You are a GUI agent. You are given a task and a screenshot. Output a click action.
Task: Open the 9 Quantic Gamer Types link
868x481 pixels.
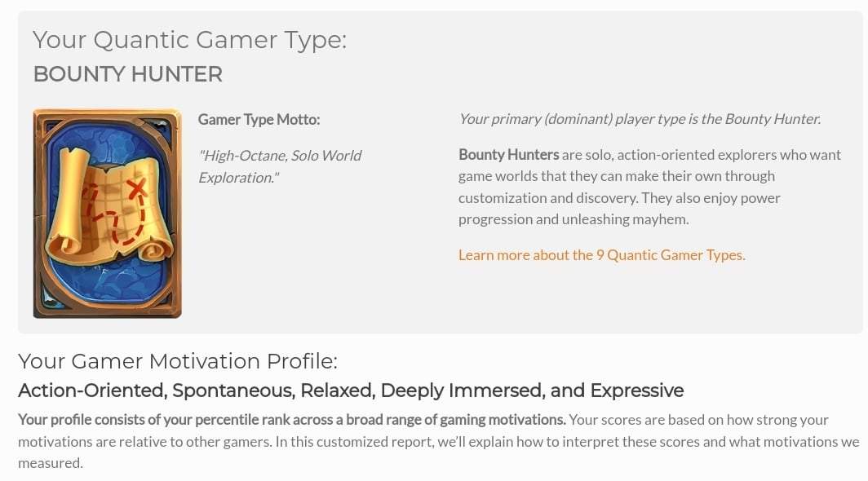602,255
